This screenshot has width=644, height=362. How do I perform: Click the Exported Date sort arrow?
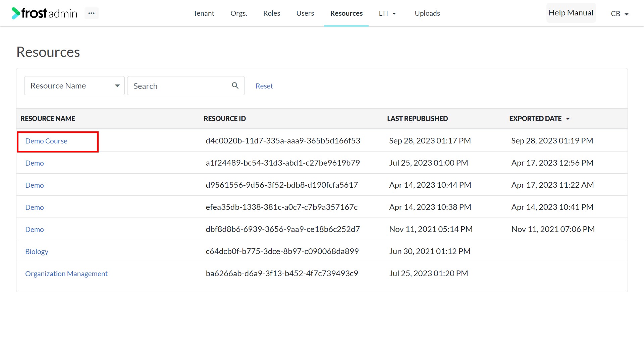click(568, 119)
